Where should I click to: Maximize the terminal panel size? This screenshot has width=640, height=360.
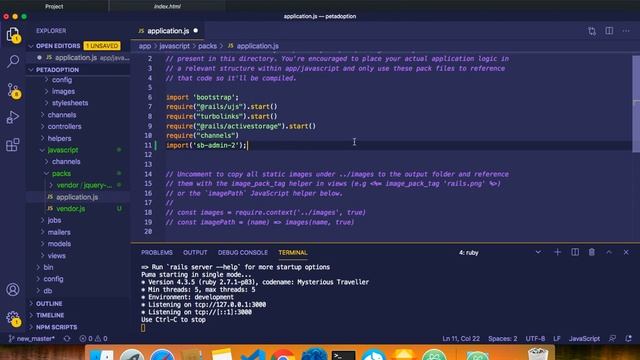click(x=609, y=252)
